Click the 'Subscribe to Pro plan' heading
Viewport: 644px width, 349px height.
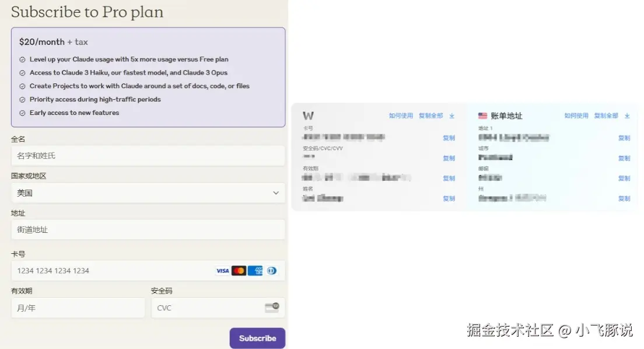tap(87, 12)
